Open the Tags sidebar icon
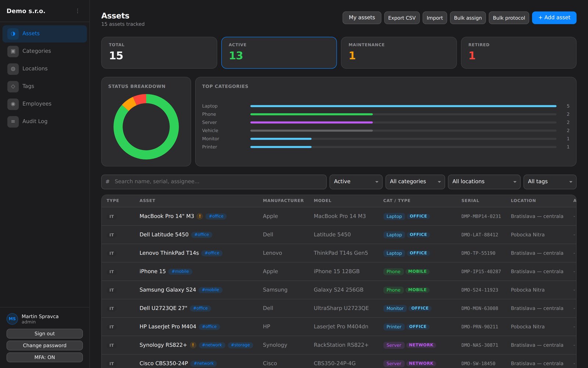The image size is (588, 368). coord(13,86)
